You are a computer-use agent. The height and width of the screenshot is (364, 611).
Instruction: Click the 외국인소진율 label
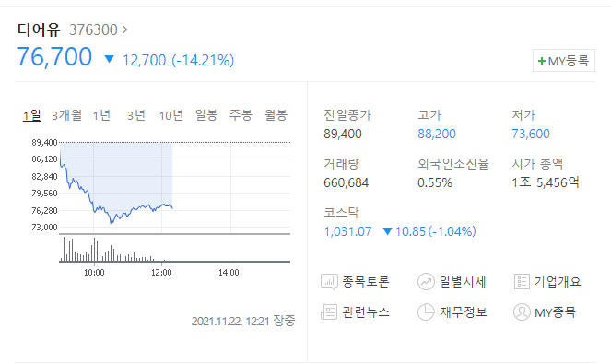pos(452,164)
